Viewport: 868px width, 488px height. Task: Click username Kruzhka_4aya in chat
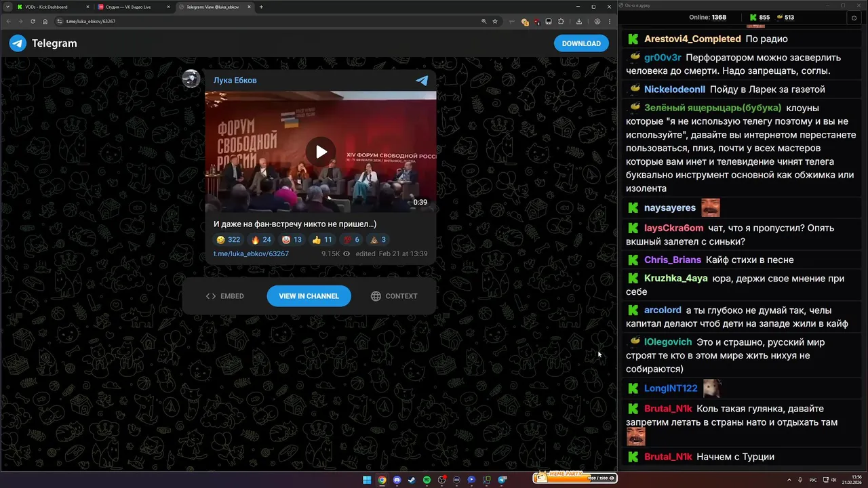[676, 279]
